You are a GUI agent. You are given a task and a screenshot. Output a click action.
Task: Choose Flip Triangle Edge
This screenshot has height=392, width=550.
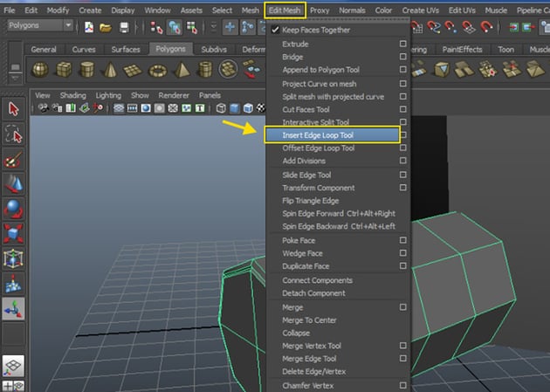click(x=311, y=201)
